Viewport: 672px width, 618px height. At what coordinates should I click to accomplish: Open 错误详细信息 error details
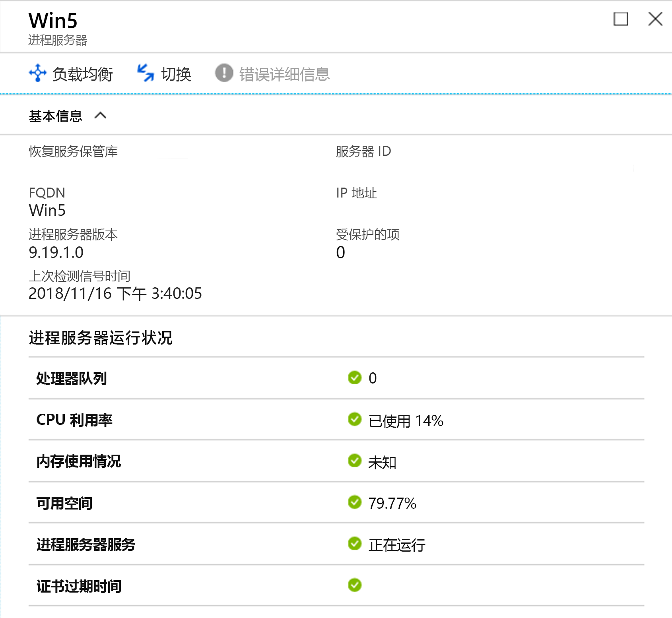(284, 74)
